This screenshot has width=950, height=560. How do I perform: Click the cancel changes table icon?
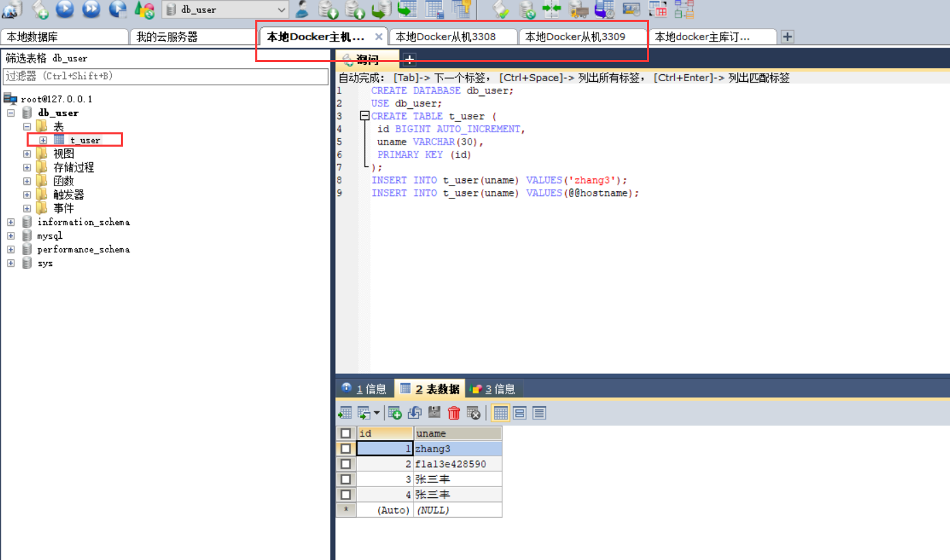click(474, 413)
